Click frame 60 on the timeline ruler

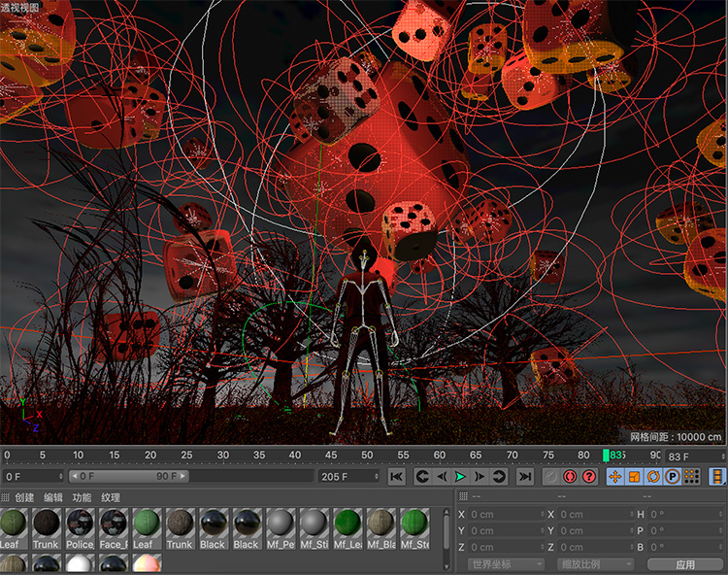(x=439, y=456)
